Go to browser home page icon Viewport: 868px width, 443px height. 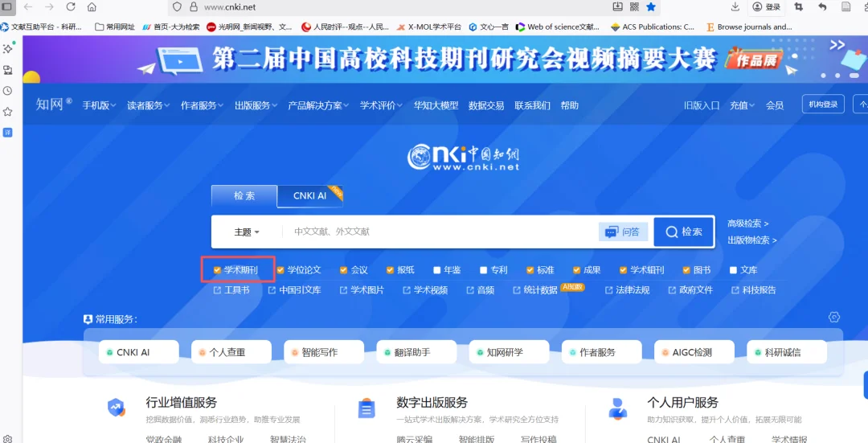click(92, 6)
